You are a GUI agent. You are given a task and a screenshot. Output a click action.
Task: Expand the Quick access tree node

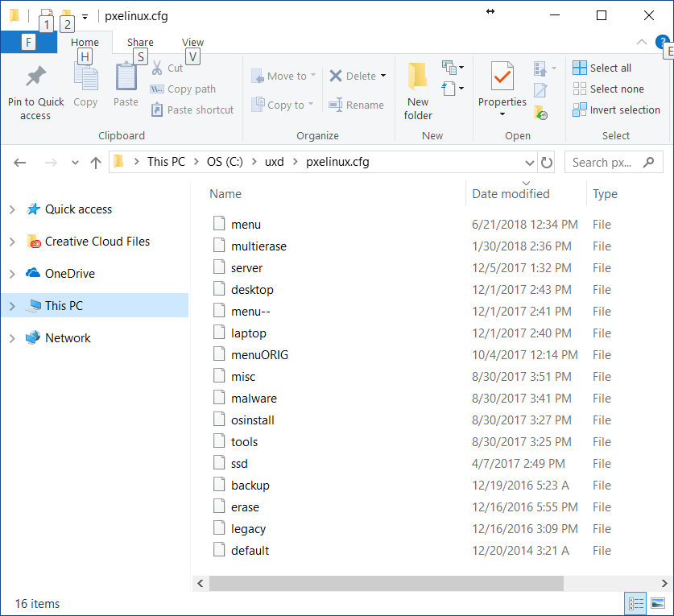[x=12, y=209]
